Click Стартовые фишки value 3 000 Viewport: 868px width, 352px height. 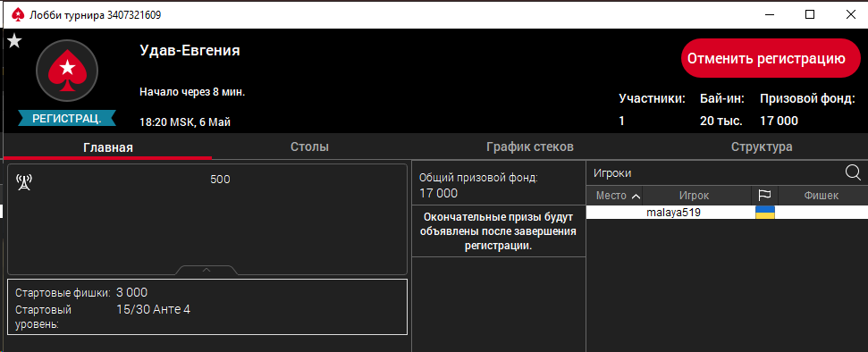click(131, 292)
